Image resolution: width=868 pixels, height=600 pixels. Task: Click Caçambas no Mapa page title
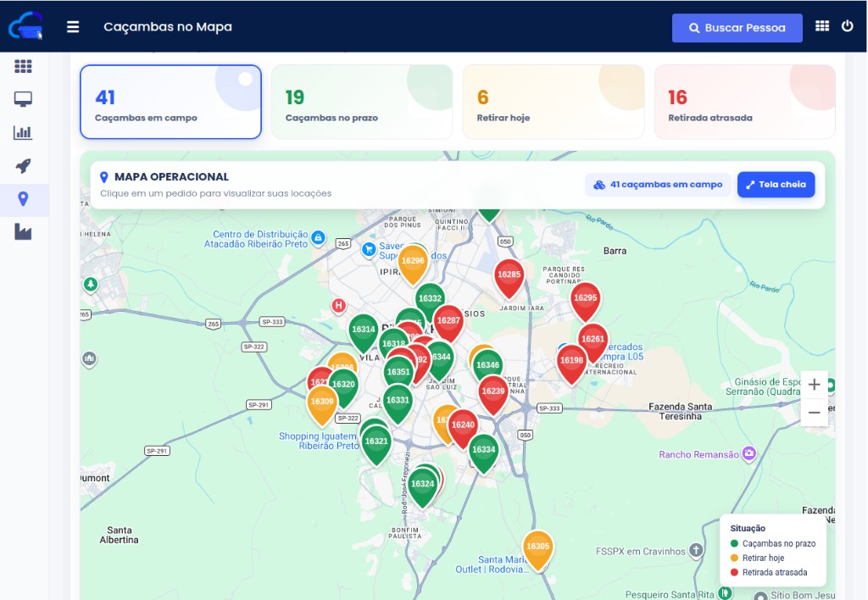click(168, 26)
